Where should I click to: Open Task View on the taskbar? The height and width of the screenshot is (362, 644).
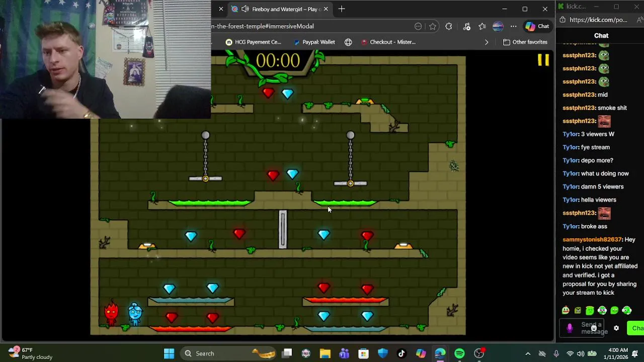coord(287,353)
